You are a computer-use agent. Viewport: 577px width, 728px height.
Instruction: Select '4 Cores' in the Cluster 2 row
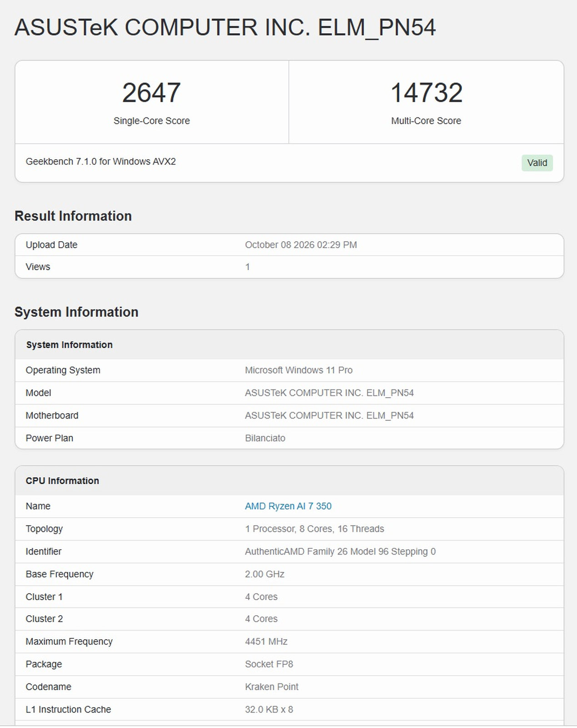pos(261,619)
